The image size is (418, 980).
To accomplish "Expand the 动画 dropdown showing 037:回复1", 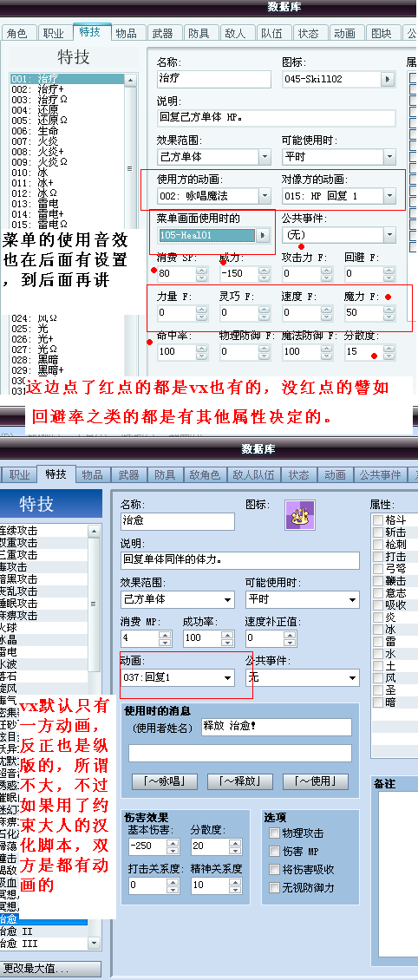I will click(227, 677).
